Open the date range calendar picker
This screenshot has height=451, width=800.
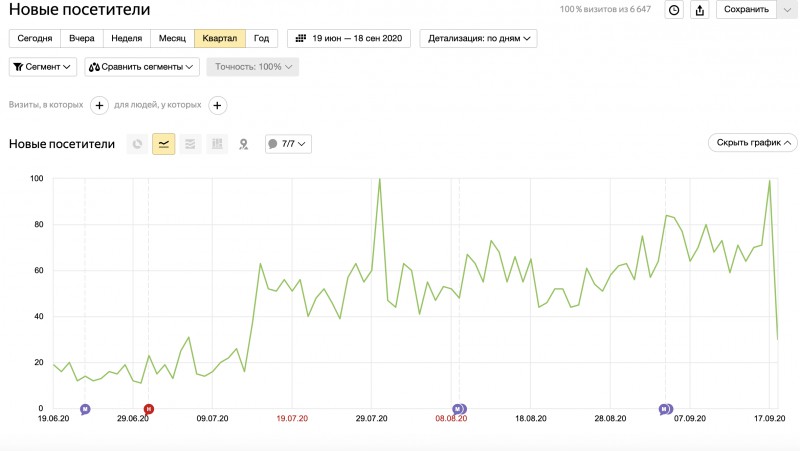pyautogui.click(x=349, y=39)
